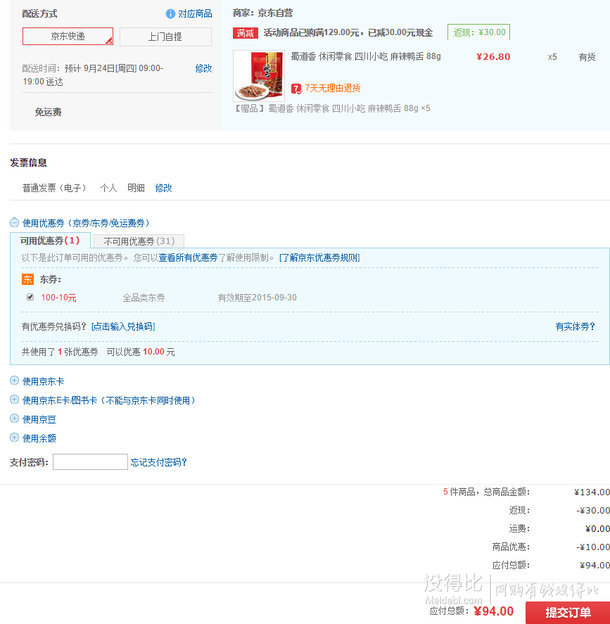Viewport: 610px width, 624px height.
Task: Click the 全品类东券 coupon type text
Action: pyautogui.click(x=144, y=297)
